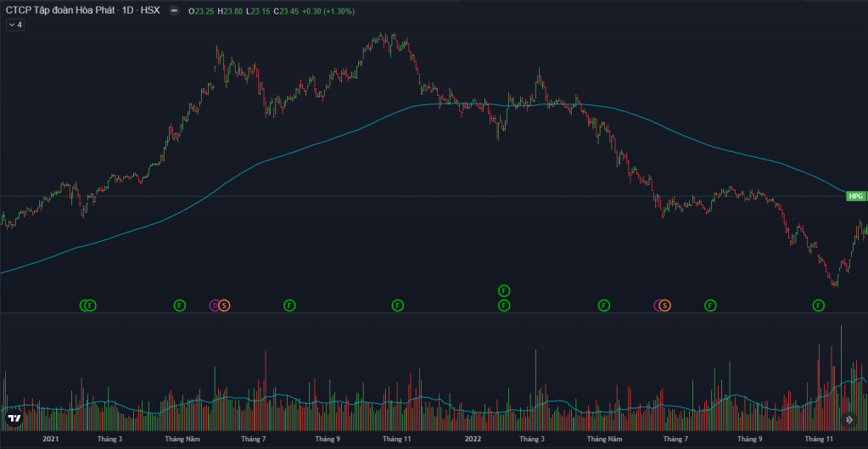The image size is (868, 449).
Task: Click the pane divider above volume chart
Action: point(424,313)
